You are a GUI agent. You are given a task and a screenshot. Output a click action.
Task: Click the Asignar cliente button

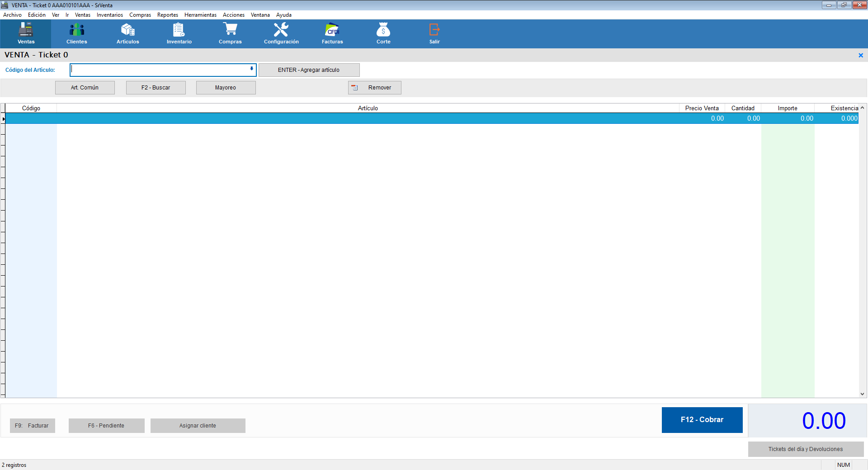(x=198, y=426)
